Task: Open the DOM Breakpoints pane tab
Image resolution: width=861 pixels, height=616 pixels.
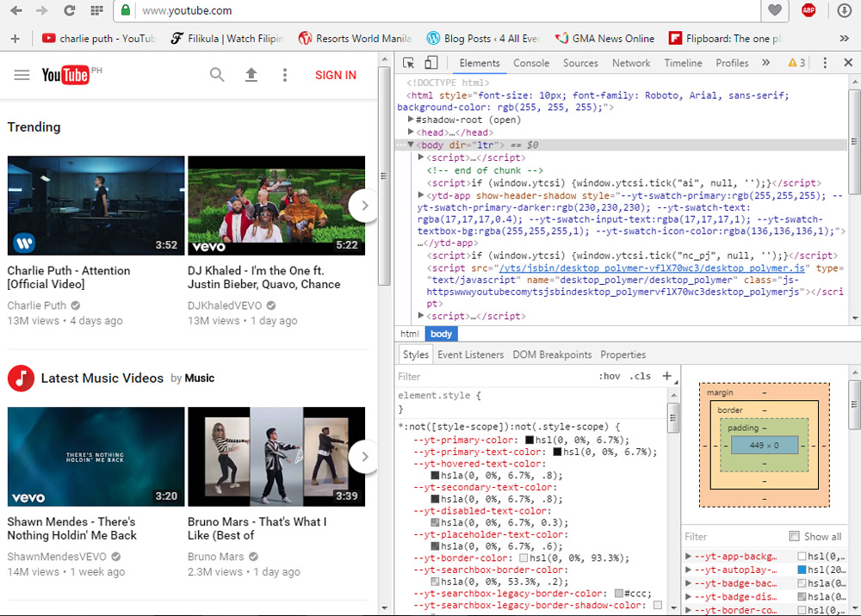Action: [x=552, y=354]
